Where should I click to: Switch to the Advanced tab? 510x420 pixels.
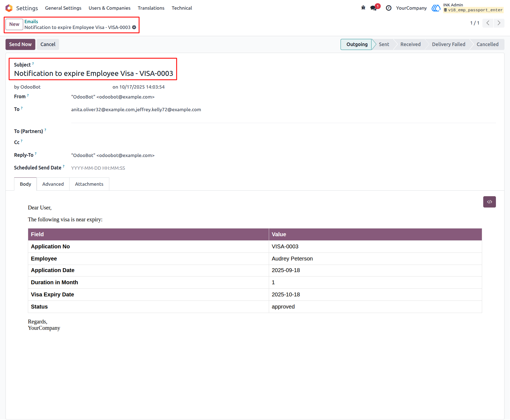[x=53, y=184]
